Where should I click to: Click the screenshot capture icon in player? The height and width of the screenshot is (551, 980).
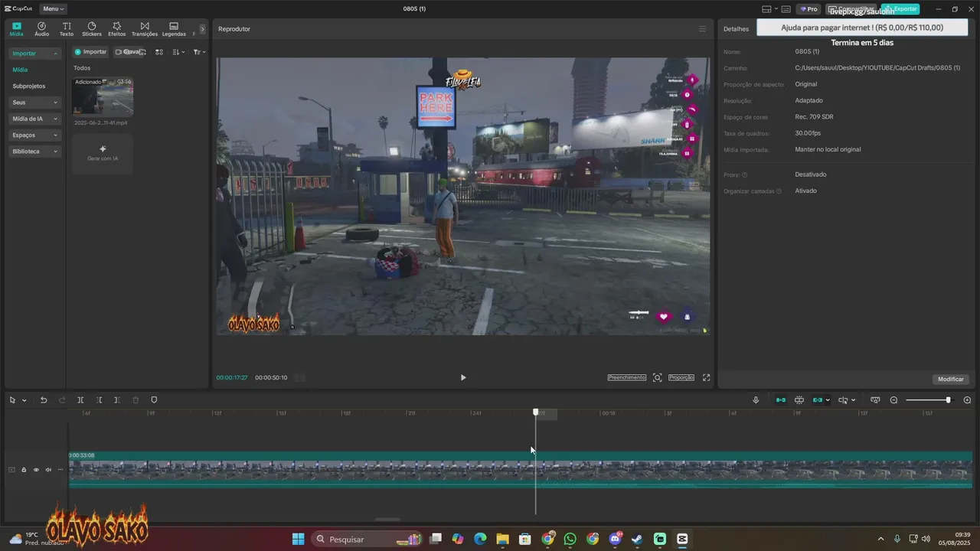pos(658,377)
